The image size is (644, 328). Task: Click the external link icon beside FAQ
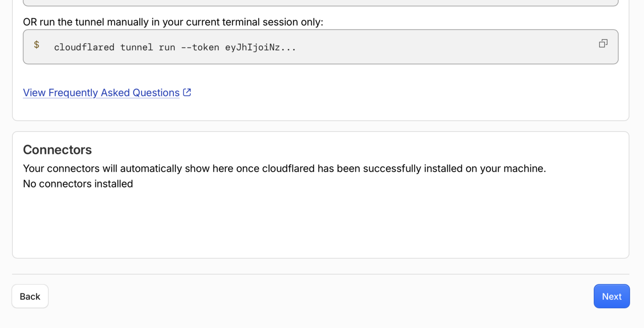[187, 92]
